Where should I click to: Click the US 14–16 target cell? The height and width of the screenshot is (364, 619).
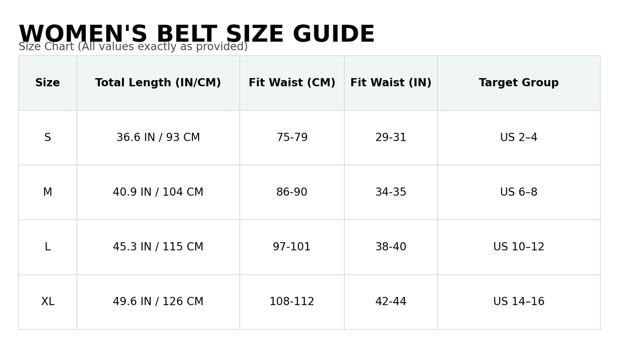pos(518,302)
